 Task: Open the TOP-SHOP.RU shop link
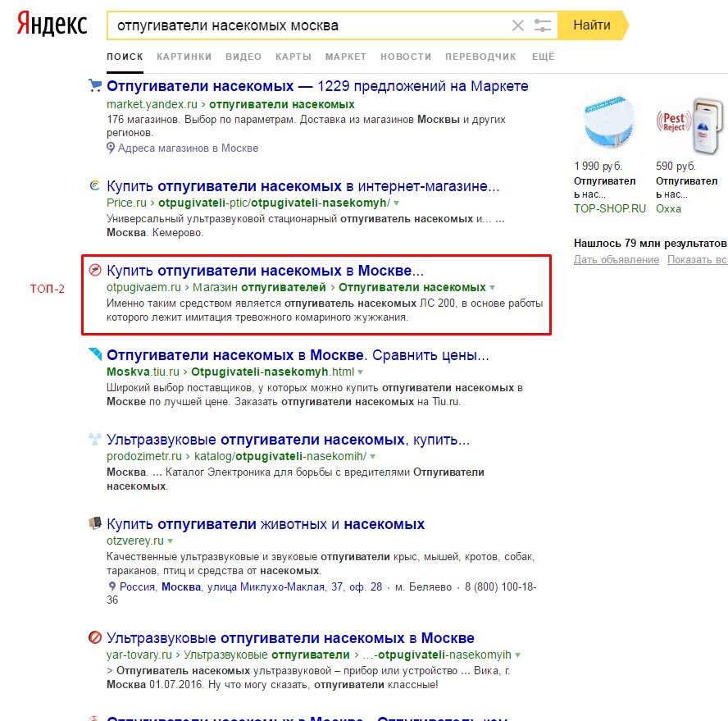[610, 208]
